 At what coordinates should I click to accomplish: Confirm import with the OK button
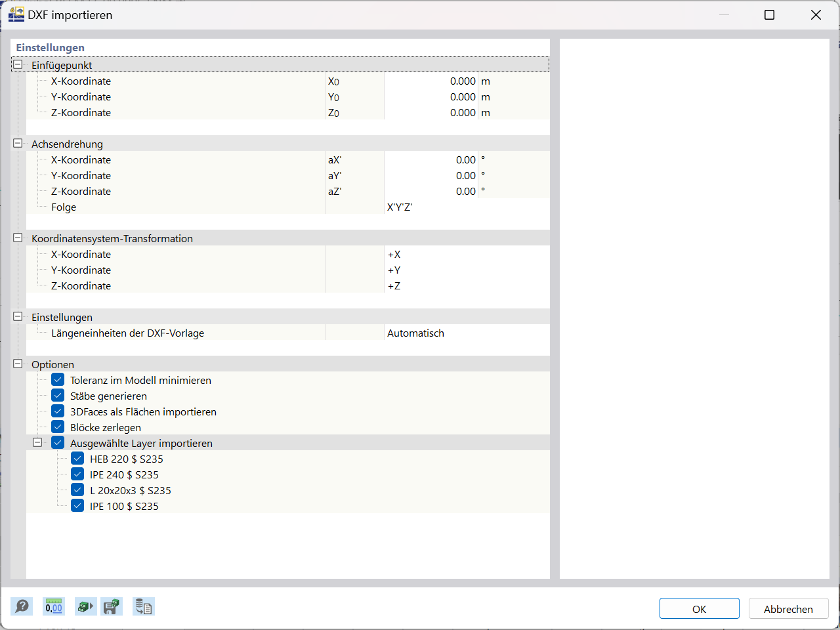click(x=699, y=608)
